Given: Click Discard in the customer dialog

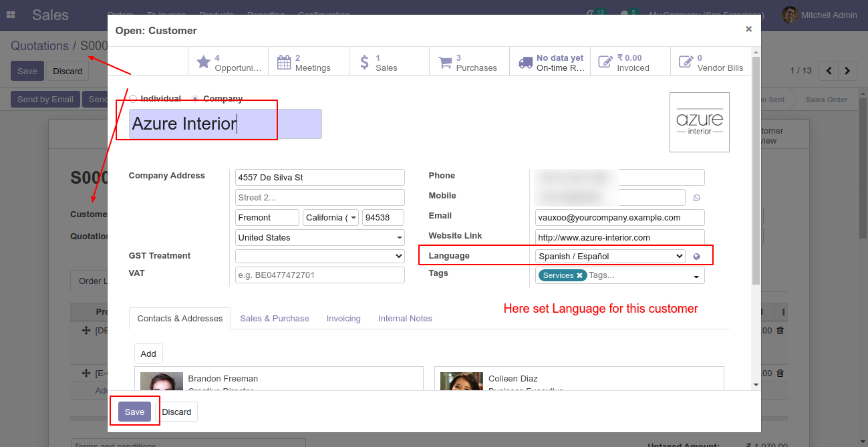Looking at the screenshot, I should (176, 412).
